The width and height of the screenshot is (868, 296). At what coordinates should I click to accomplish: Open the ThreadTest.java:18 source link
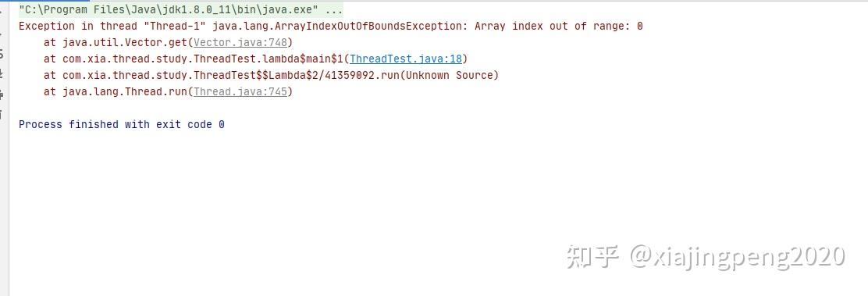coord(406,59)
